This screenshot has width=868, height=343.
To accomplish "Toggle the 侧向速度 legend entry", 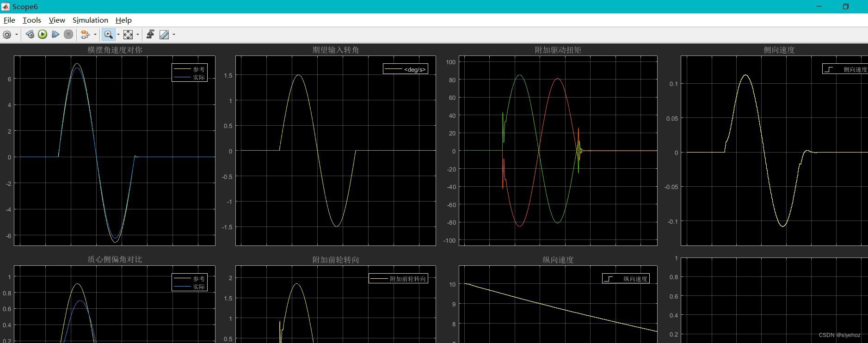I will (x=845, y=69).
